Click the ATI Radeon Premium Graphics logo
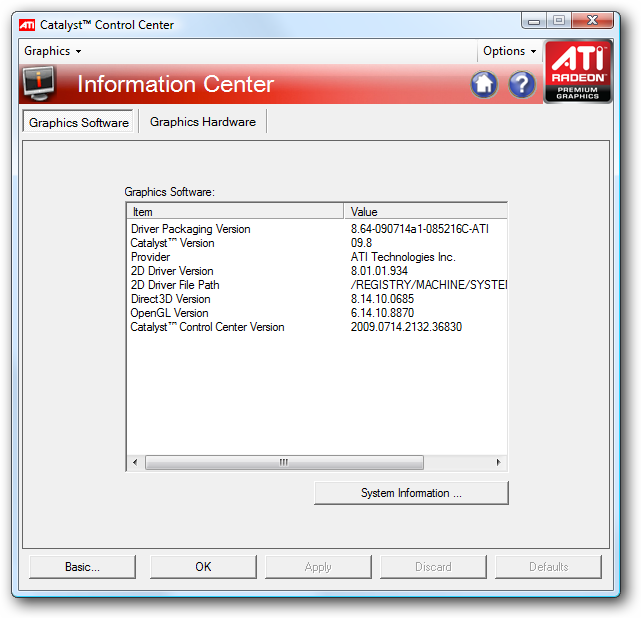The image size is (641, 618). pyautogui.click(x=578, y=72)
